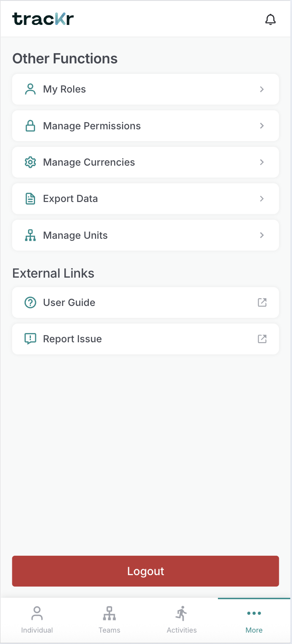Click the chevron on Manage Currencies row

pyautogui.click(x=262, y=162)
